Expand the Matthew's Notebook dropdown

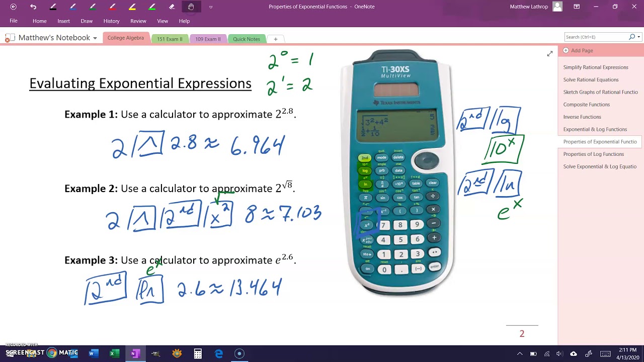point(95,38)
